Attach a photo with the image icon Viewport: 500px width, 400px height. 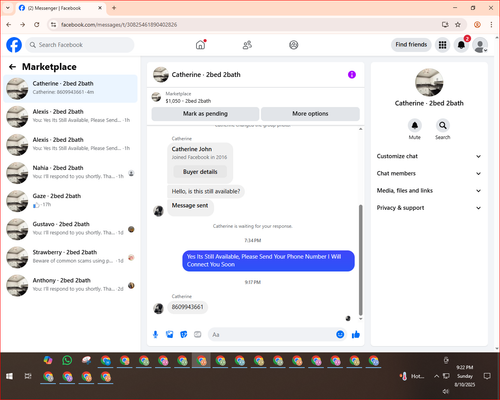(x=170, y=334)
